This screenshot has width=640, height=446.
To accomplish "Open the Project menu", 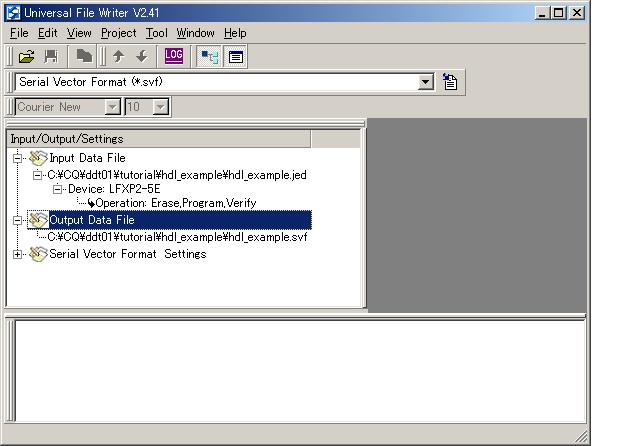I will tap(118, 33).
